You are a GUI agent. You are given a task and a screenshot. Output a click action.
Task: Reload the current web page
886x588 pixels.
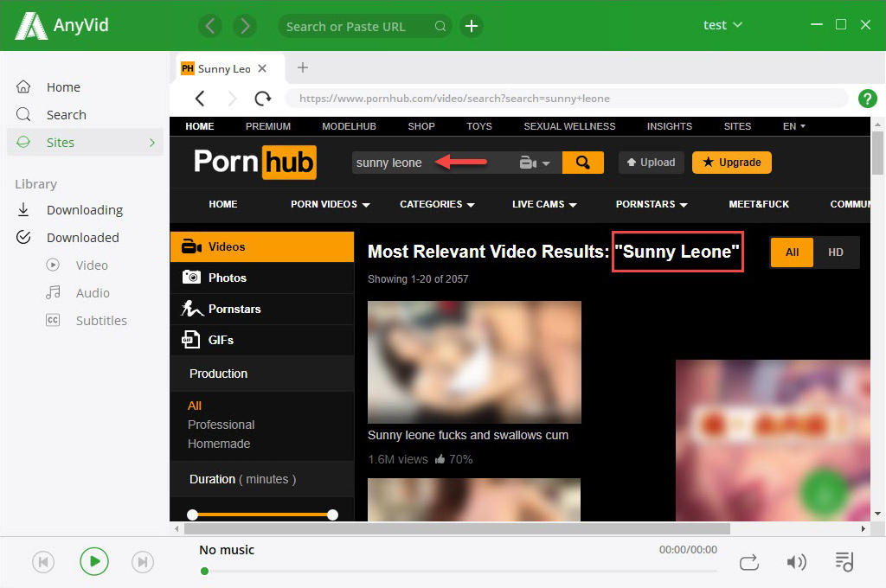[x=263, y=99]
